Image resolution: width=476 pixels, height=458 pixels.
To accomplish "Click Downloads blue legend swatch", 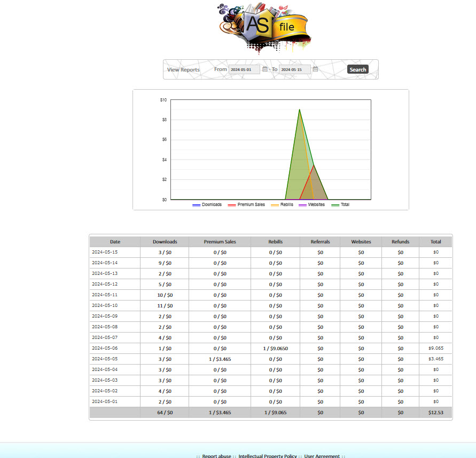I will (196, 205).
